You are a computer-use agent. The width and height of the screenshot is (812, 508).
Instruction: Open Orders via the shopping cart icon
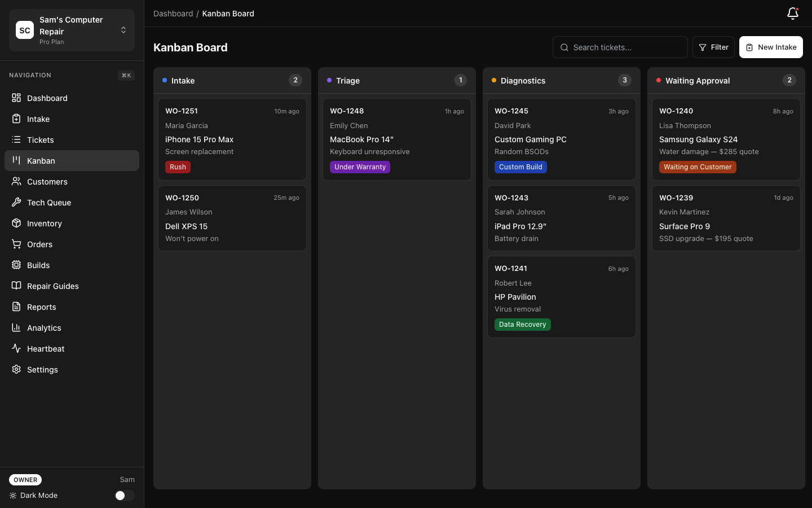(x=16, y=244)
